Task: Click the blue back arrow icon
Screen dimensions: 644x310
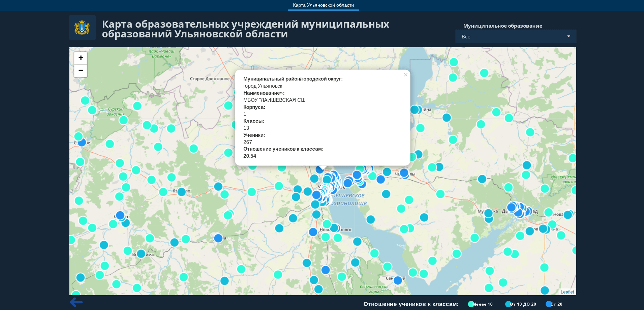Action: click(x=76, y=302)
